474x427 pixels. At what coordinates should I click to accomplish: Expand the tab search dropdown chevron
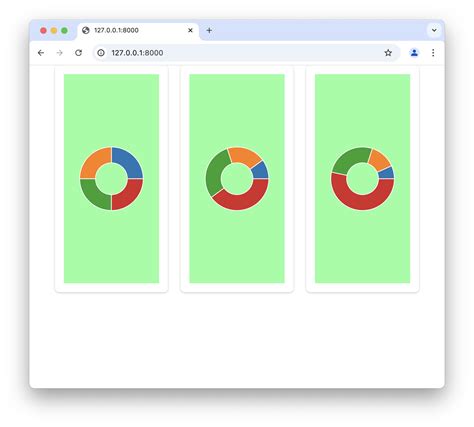click(x=434, y=30)
